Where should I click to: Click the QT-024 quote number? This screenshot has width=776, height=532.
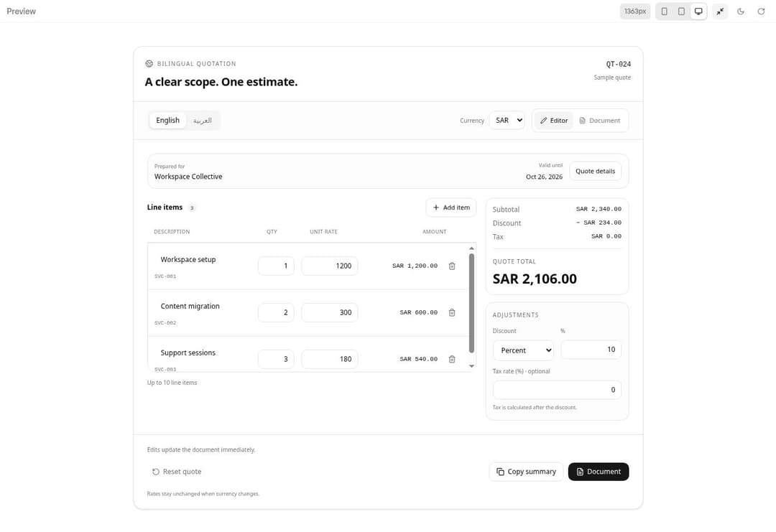pos(619,65)
